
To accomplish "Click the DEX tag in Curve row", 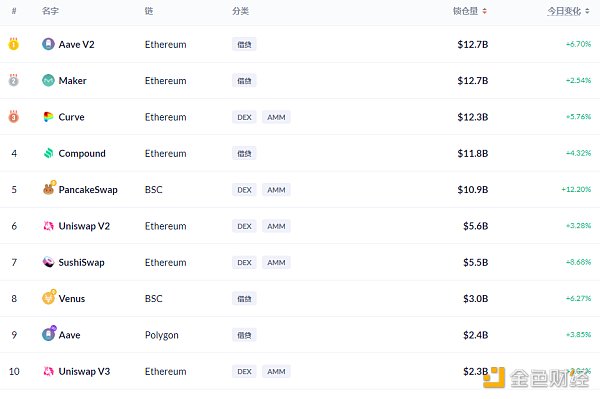I will [x=244, y=117].
